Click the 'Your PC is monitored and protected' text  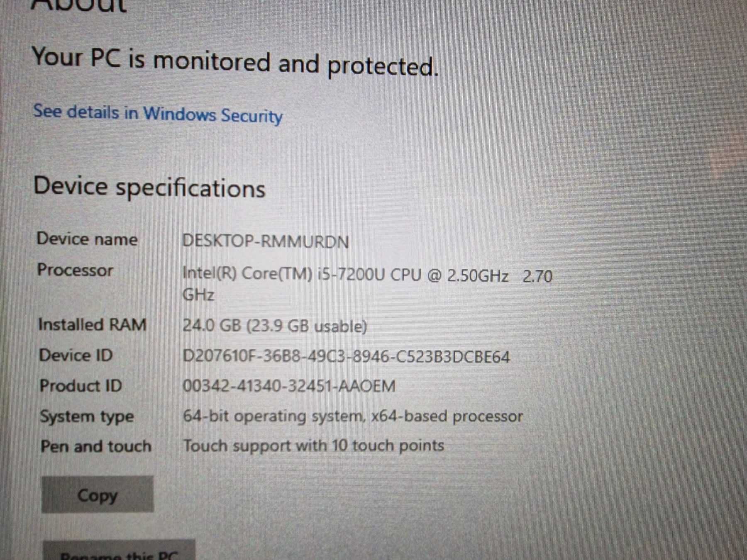click(235, 62)
